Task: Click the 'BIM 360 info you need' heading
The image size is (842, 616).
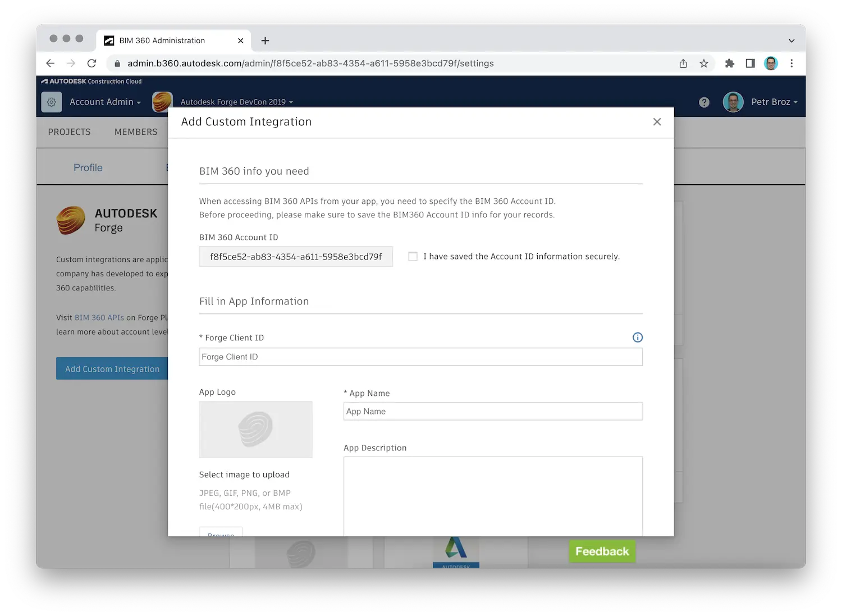Action: coord(254,171)
